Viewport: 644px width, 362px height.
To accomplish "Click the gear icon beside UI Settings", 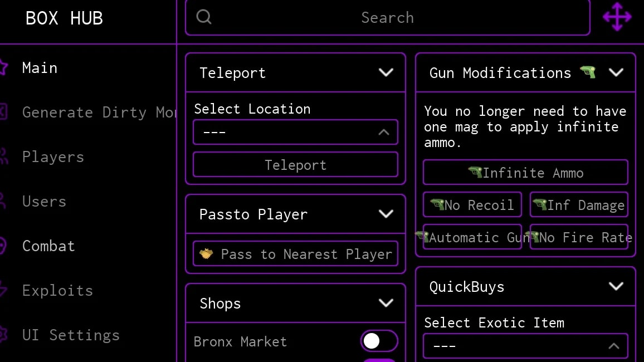I will (x=3, y=335).
